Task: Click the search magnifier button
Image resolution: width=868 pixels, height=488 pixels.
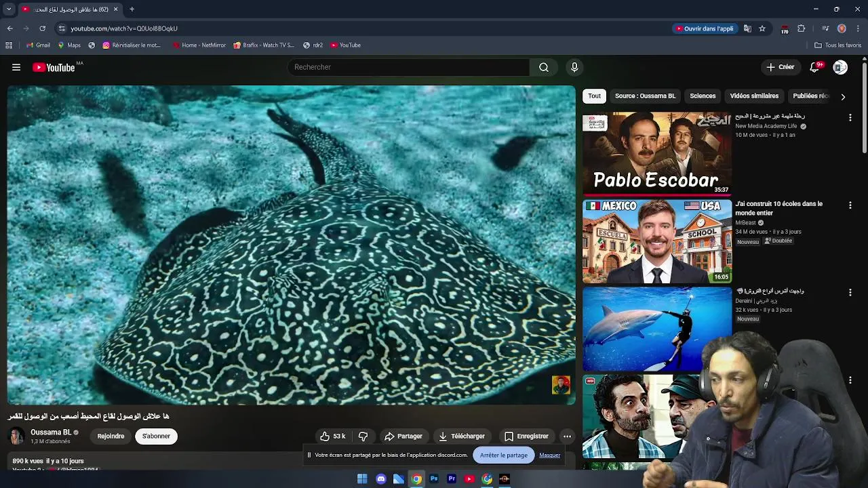Action: (544, 67)
